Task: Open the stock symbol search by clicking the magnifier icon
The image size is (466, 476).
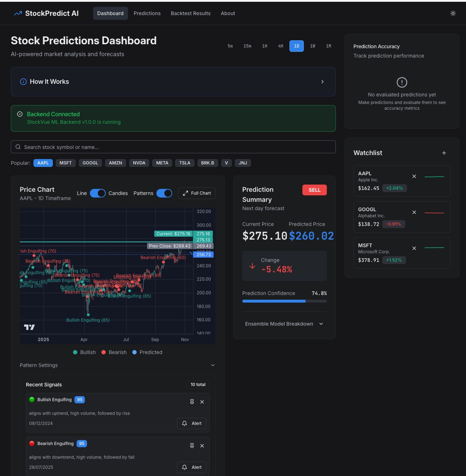Action: click(18, 147)
